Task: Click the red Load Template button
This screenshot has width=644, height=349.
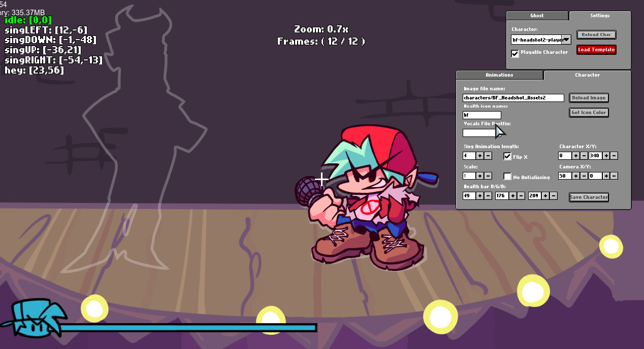Action: point(596,50)
